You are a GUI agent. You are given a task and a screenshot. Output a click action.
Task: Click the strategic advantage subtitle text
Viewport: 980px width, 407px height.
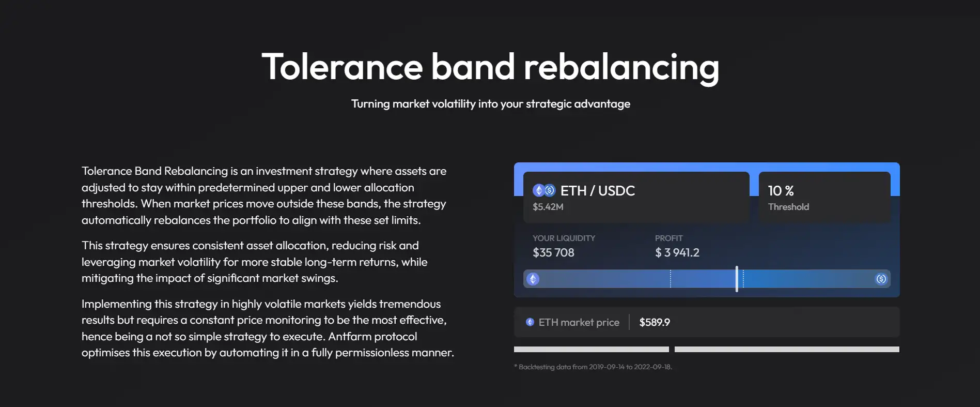pyautogui.click(x=490, y=104)
